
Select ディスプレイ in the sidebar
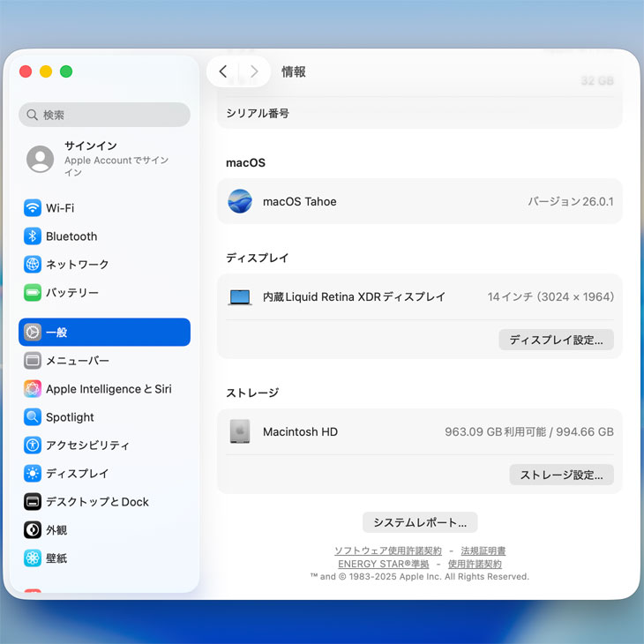click(x=77, y=474)
